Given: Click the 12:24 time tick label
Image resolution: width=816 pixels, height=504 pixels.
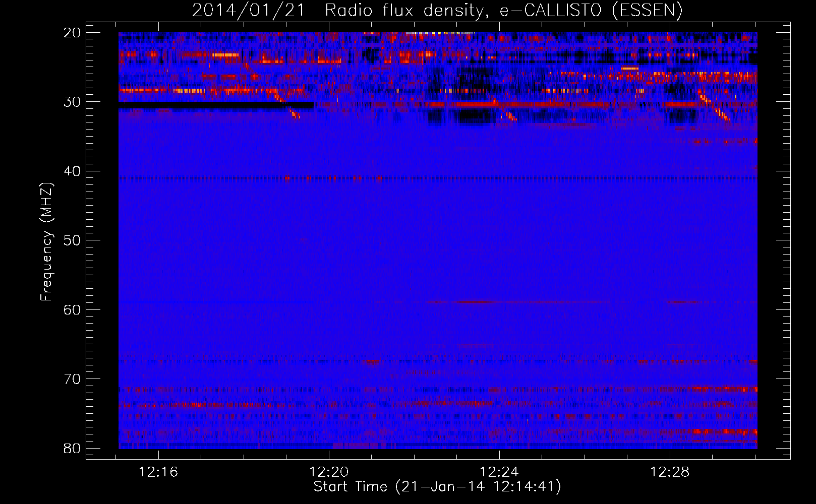Looking at the screenshot, I should click(499, 472).
